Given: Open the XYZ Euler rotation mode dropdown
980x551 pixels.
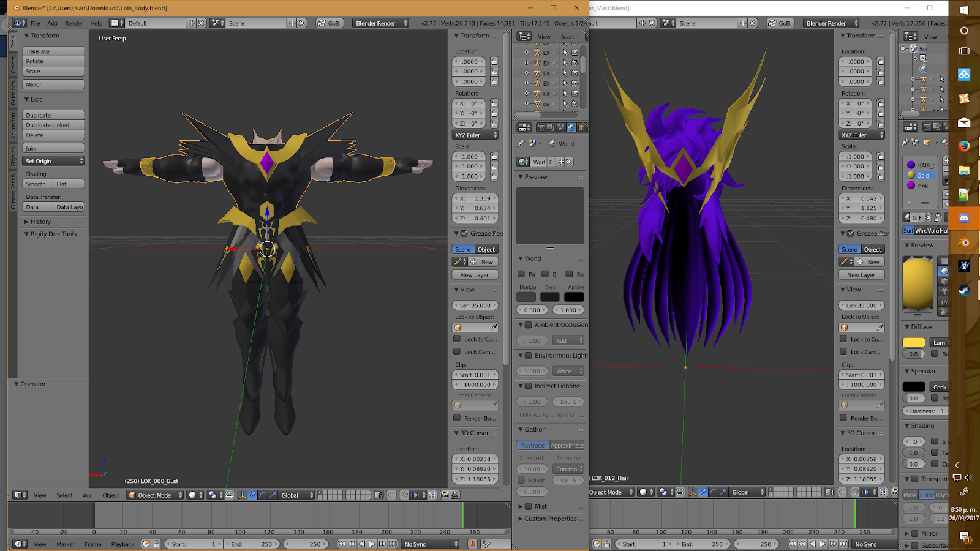Looking at the screenshot, I should click(x=475, y=134).
